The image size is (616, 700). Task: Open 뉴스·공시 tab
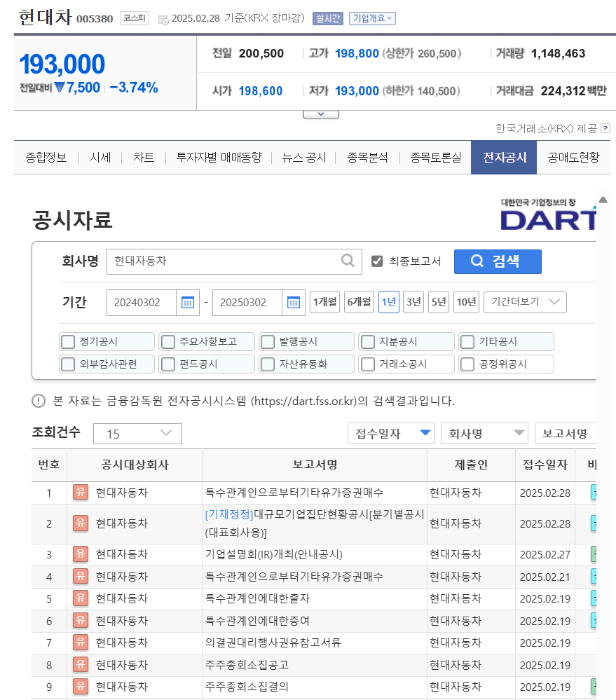click(x=304, y=157)
